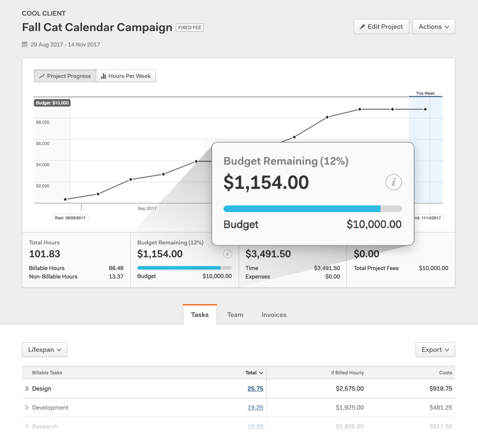
Task: Expand the Development task row
Action: (x=27, y=408)
